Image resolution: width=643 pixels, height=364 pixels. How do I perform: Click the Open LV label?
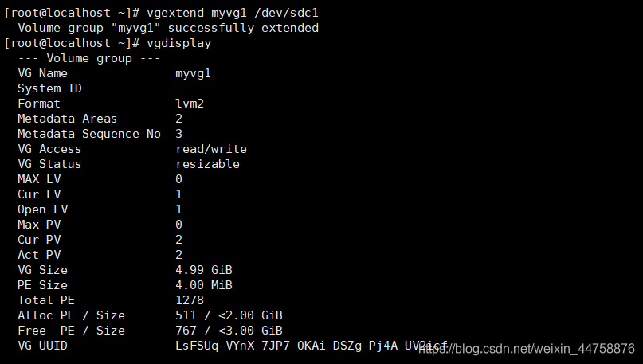(x=42, y=209)
